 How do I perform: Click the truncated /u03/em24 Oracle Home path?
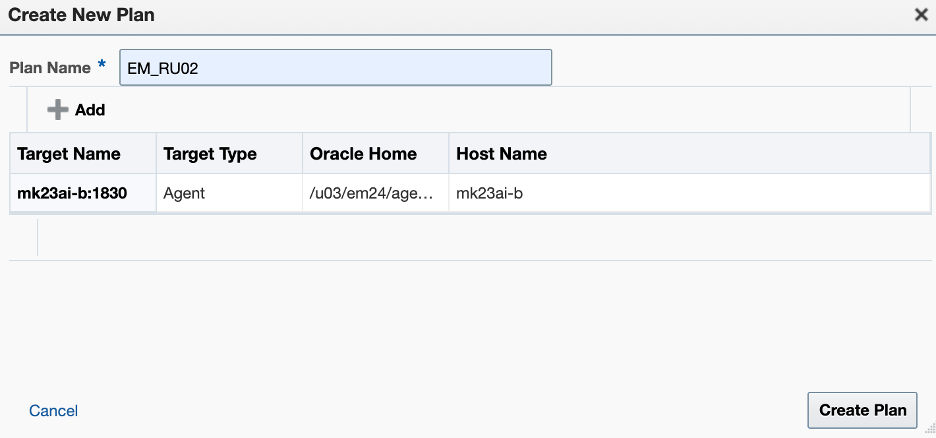point(372,193)
